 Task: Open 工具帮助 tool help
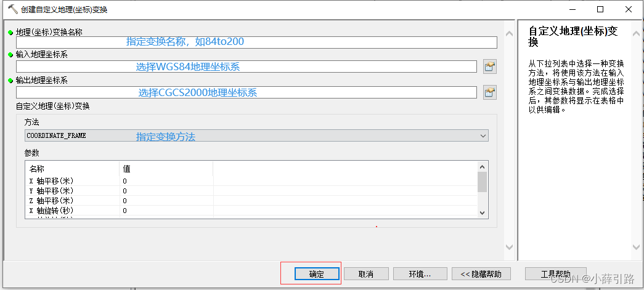point(555,274)
